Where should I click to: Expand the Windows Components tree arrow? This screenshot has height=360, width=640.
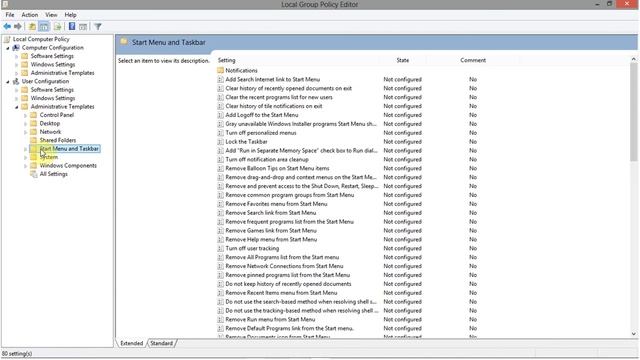(x=25, y=166)
